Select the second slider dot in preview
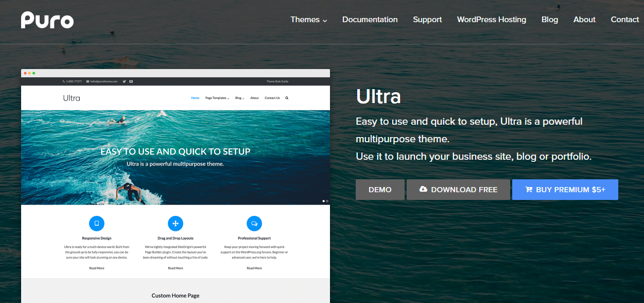Image resolution: width=644 pixels, height=303 pixels. [x=327, y=200]
